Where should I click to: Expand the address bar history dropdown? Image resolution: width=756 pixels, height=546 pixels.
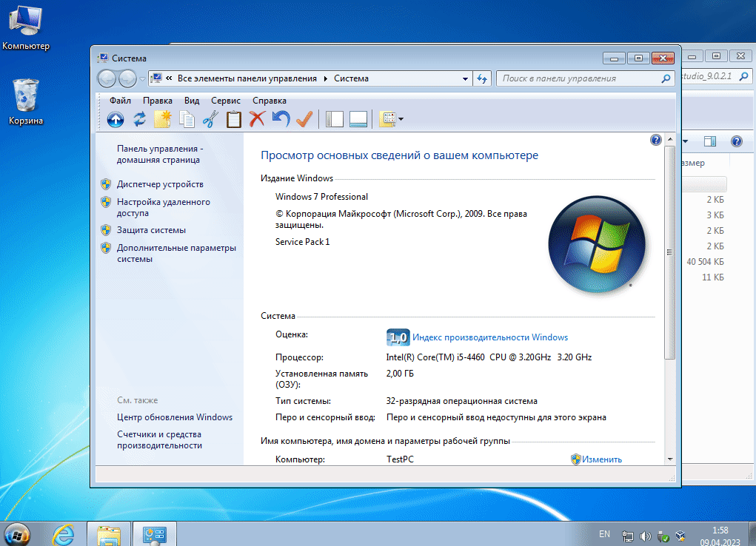pos(465,78)
